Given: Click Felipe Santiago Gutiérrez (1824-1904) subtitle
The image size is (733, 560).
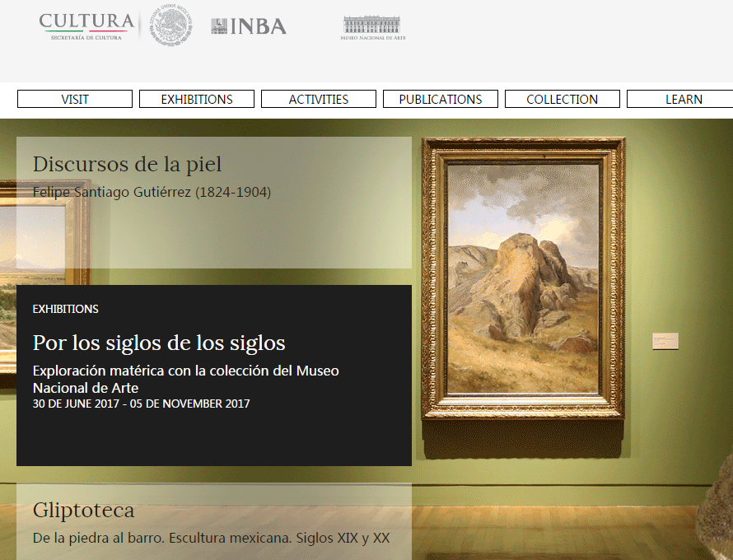Looking at the screenshot, I should click(x=152, y=192).
